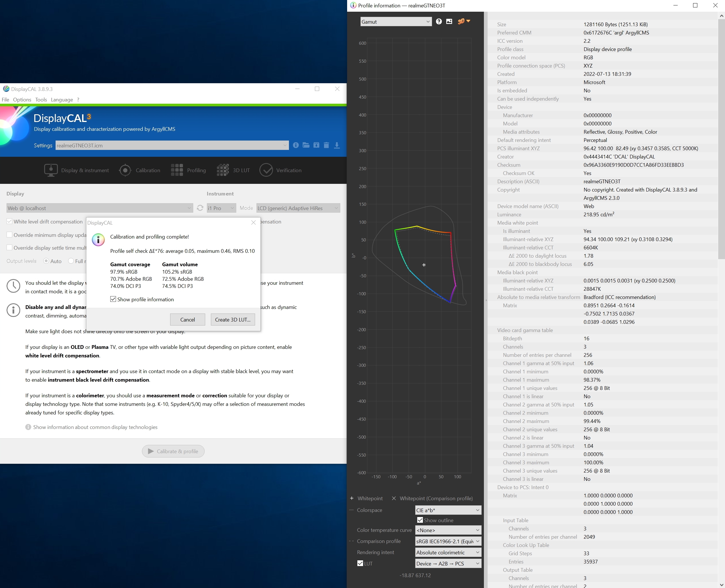This screenshot has width=725, height=588.
Task: Click the download arrow icon beside Settings
Action: pos(337,145)
